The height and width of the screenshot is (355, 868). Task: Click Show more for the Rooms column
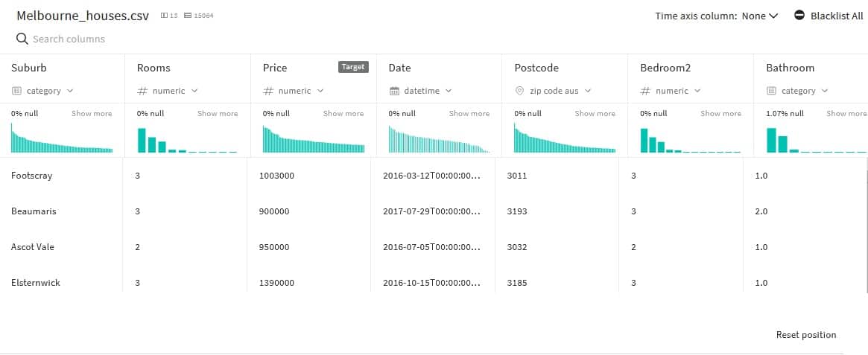tap(218, 114)
